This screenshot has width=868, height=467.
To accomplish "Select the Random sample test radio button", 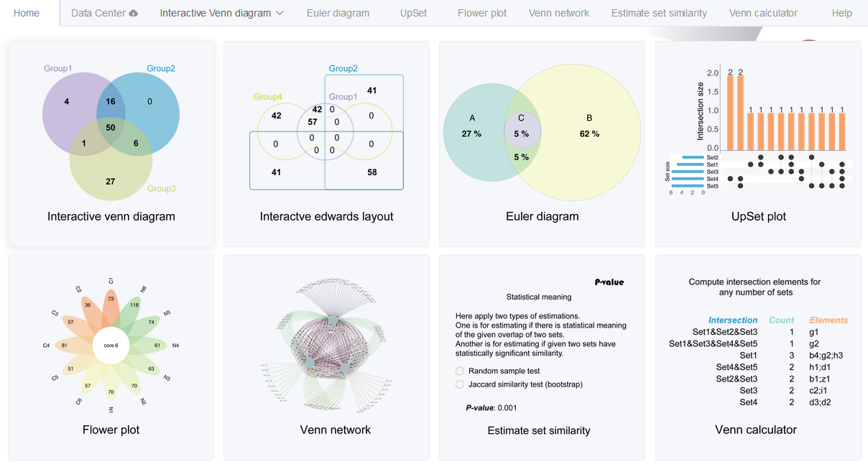I will (460, 371).
